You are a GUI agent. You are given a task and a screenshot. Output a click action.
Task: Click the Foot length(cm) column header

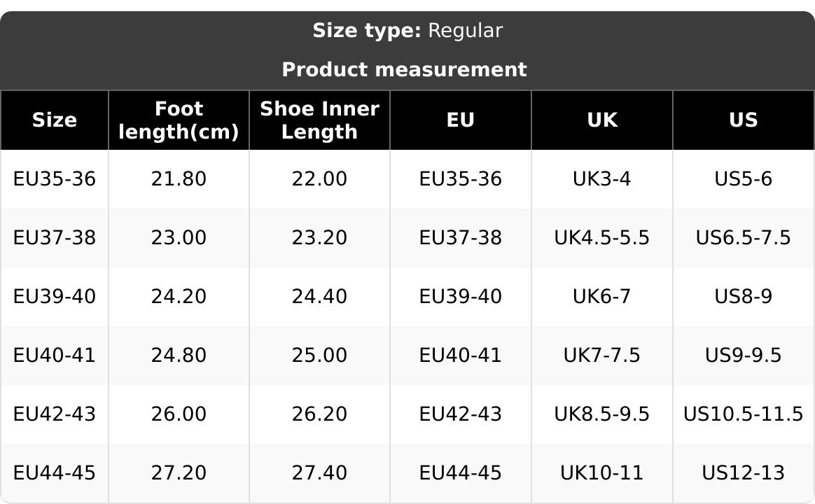coord(179,120)
